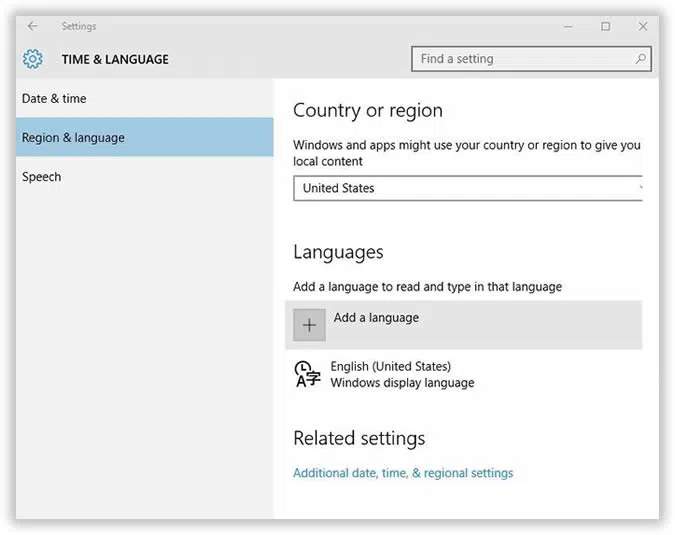Select the Region & language section
675x535 pixels.
[x=73, y=137]
